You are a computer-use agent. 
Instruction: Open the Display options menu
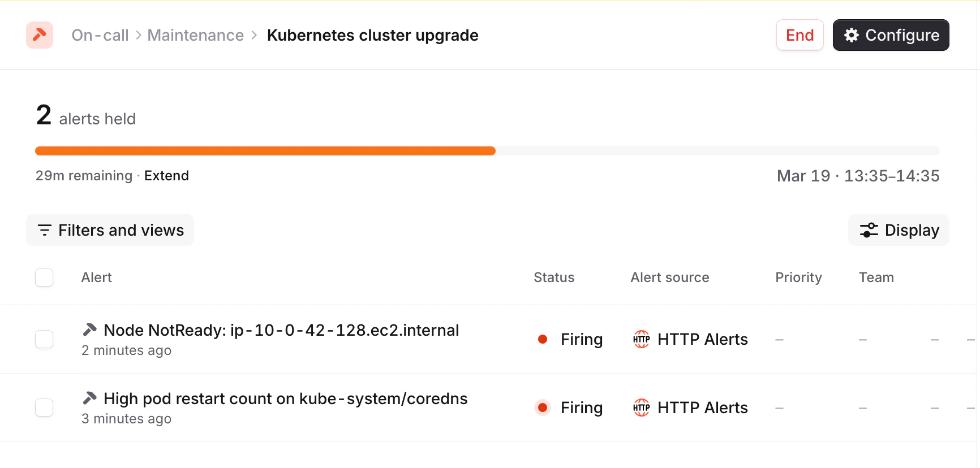898,230
